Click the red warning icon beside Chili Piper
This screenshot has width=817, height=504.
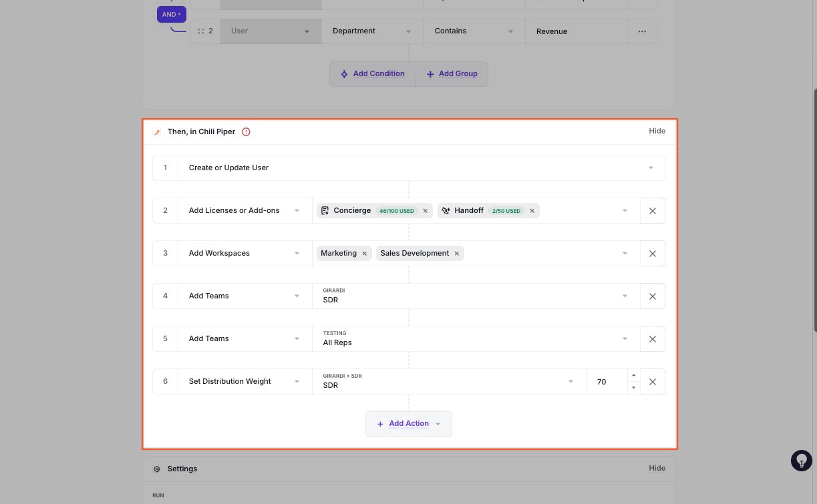point(246,132)
